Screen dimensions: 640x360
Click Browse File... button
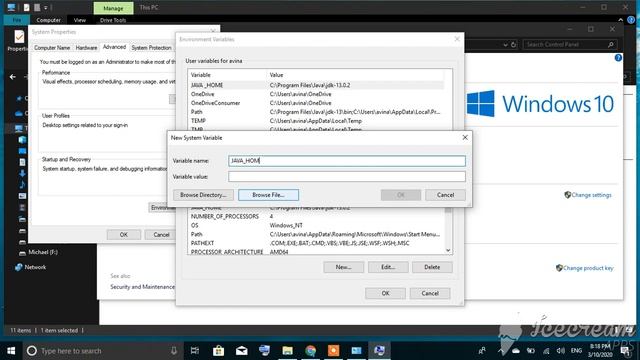click(268, 195)
